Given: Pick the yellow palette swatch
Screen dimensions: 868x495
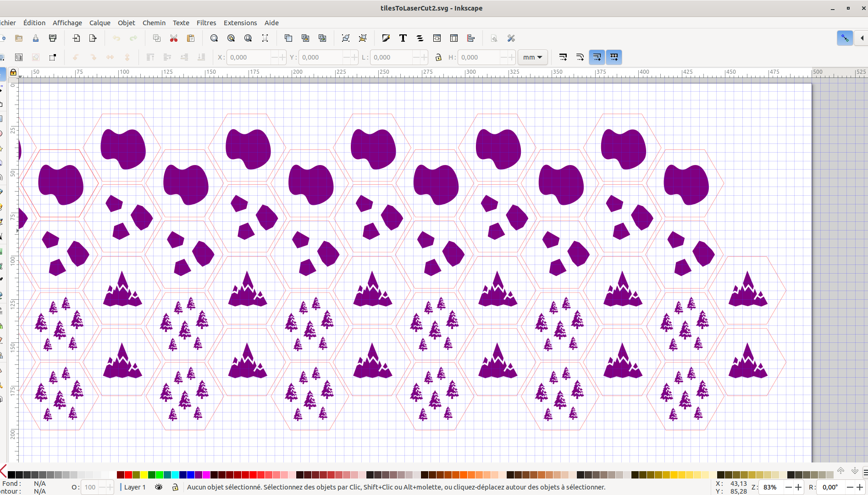Looking at the screenshot, I should tap(144, 474).
